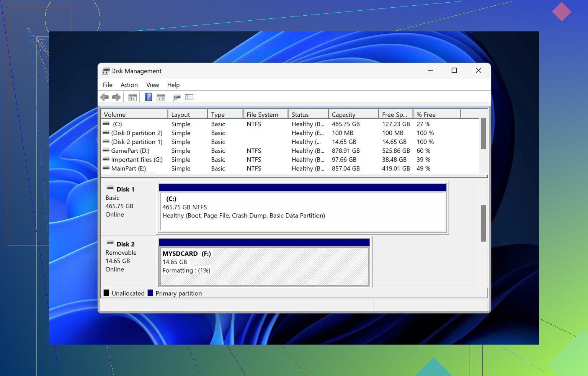588x376 pixels.
Task: Select the MYSDCARD (F:) partition on Disk 2
Action: 264,266
